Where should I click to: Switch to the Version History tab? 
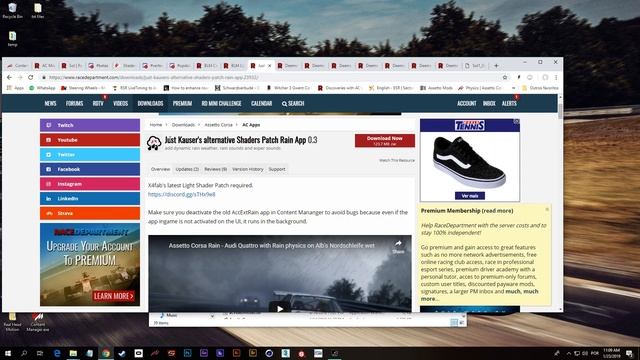(248, 169)
